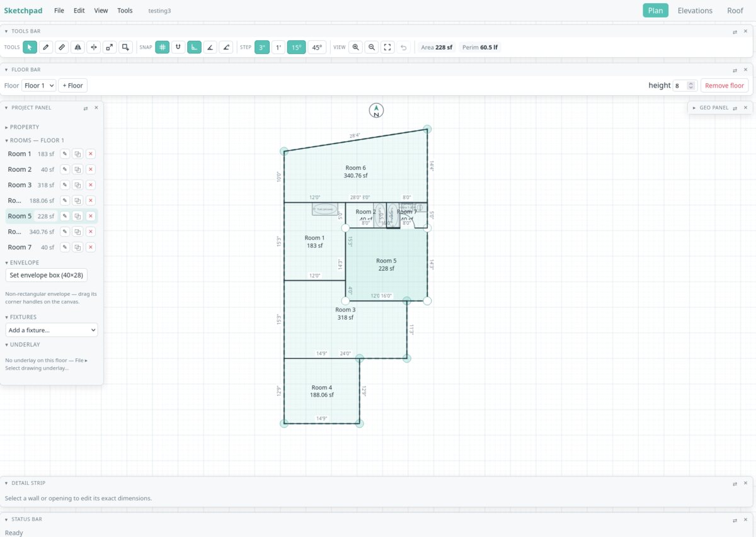Image resolution: width=756 pixels, height=537 pixels.
Task: Close the Detail Strip
Action: [746, 483]
